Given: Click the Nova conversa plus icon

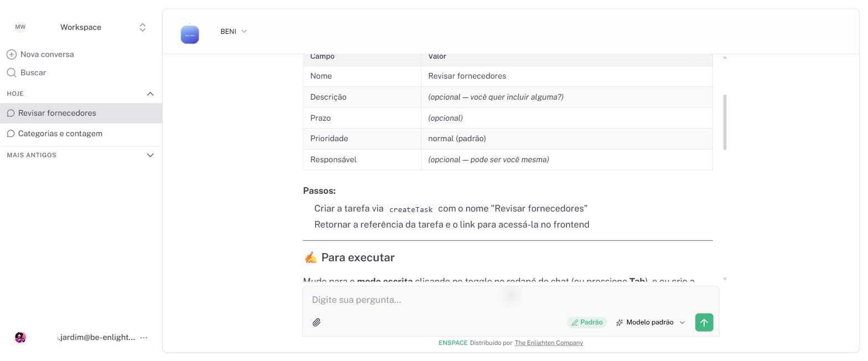Looking at the screenshot, I should [11, 54].
